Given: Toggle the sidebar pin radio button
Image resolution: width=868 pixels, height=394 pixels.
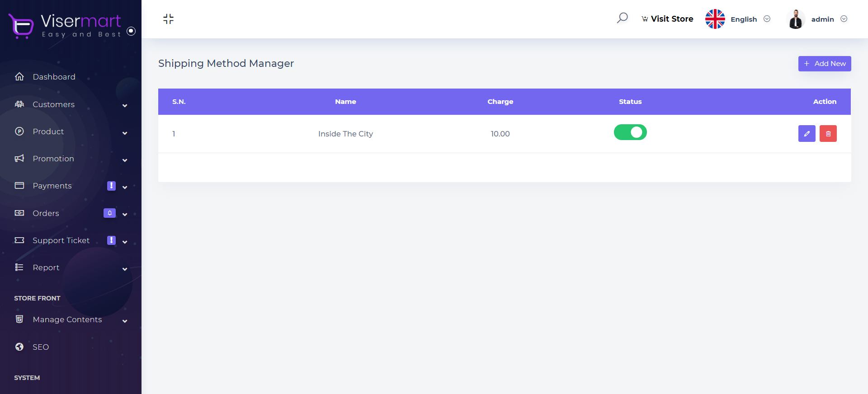Looking at the screenshot, I should pos(131,31).
